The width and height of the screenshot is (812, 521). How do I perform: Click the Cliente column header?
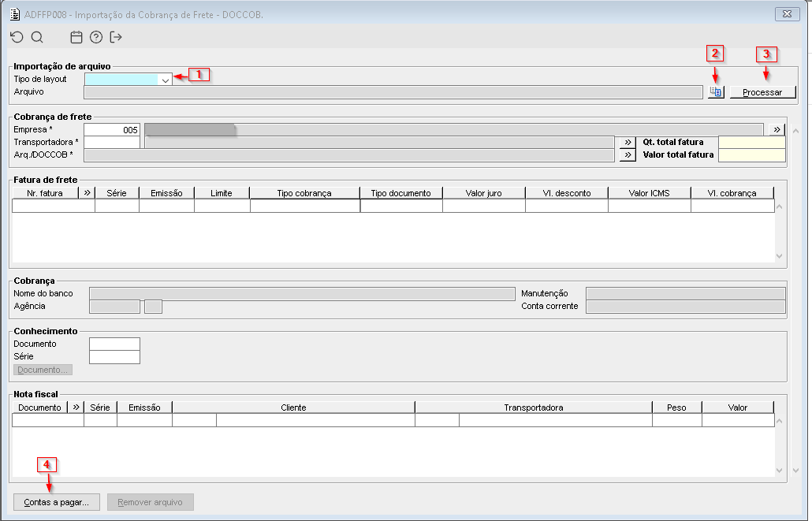pos(293,407)
